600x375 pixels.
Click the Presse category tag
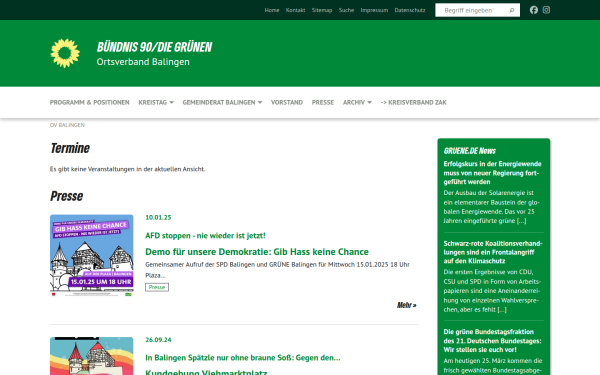coord(157,287)
